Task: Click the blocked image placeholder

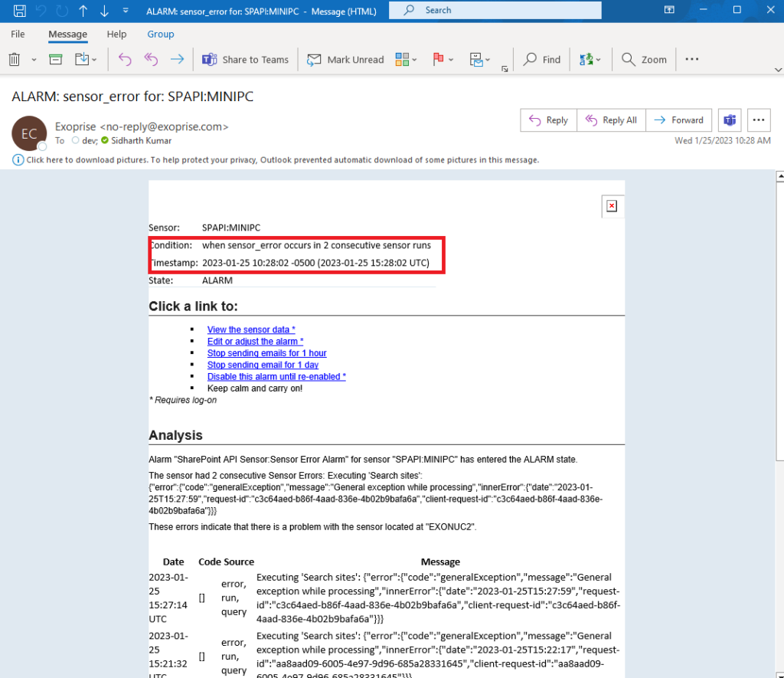Action: (x=612, y=206)
